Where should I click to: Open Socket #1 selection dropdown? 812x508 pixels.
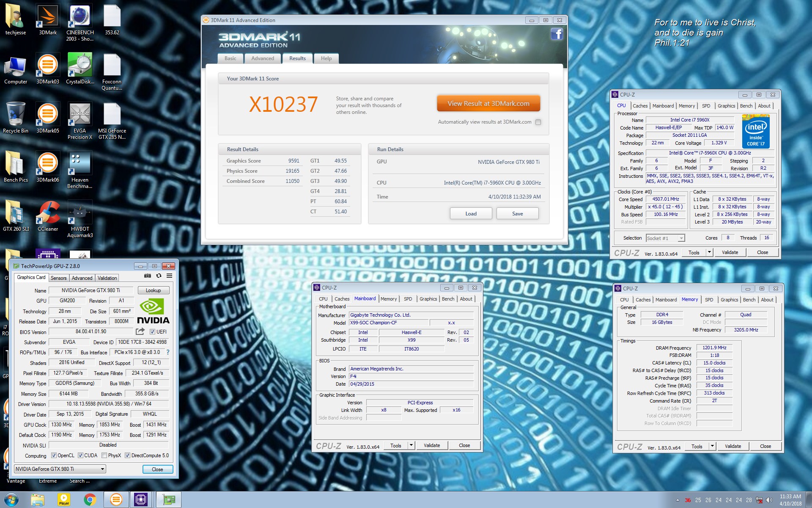point(665,238)
